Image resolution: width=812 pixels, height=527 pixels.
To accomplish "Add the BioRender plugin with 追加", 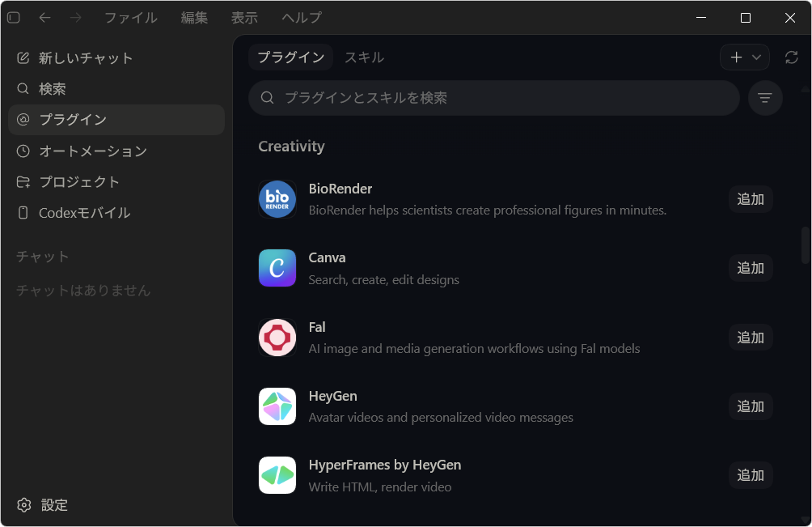I will [751, 199].
